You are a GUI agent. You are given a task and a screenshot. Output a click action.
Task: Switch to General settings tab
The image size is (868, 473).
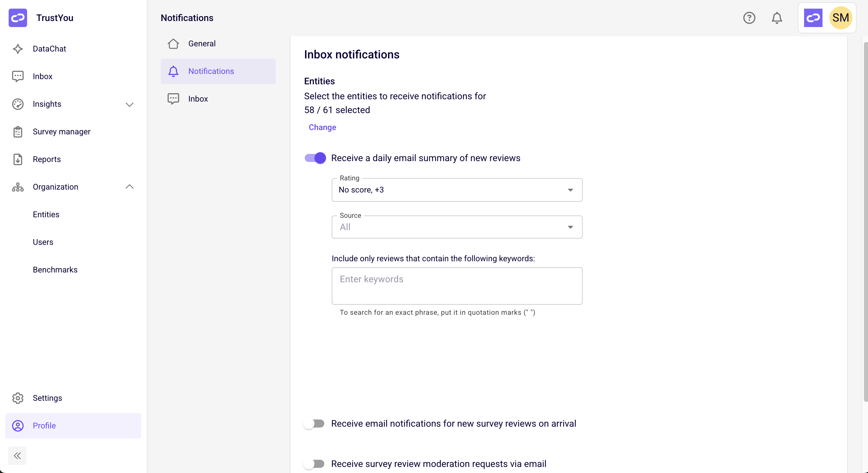click(218, 43)
